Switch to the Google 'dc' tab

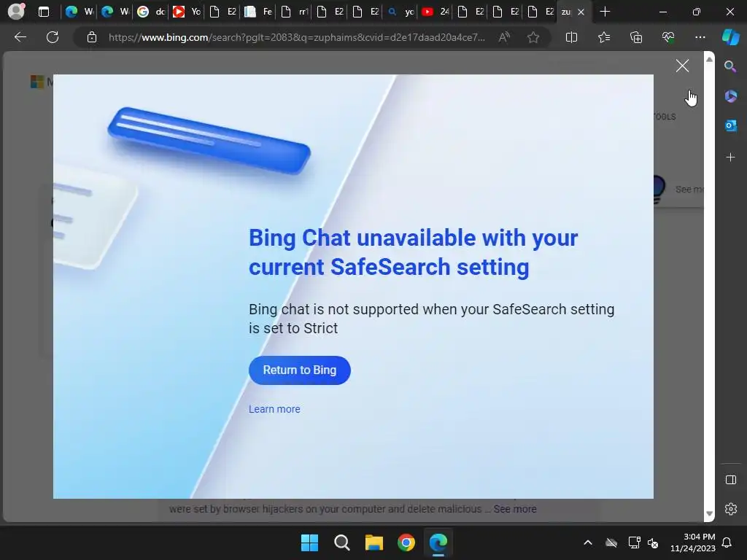[150, 12]
